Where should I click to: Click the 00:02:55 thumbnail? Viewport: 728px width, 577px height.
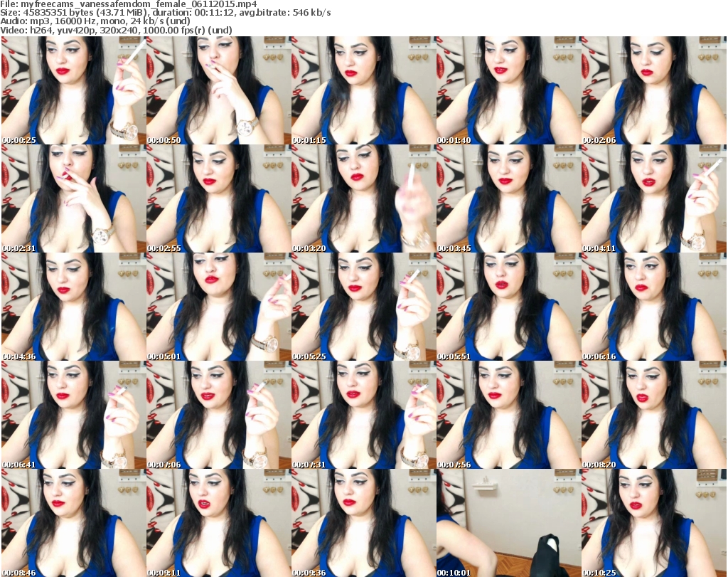(218, 198)
